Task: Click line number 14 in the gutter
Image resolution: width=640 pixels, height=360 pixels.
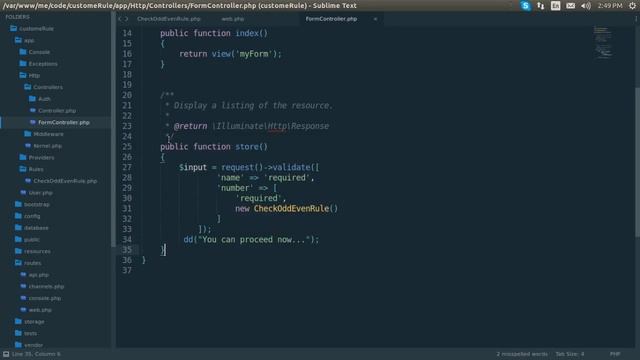Action: pyautogui.click(x=127, y=33)
